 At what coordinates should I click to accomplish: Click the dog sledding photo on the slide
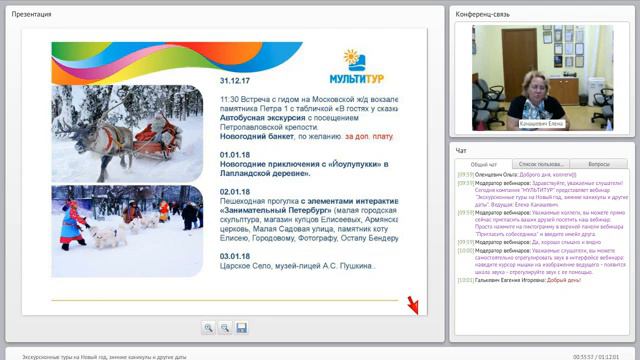127,231
